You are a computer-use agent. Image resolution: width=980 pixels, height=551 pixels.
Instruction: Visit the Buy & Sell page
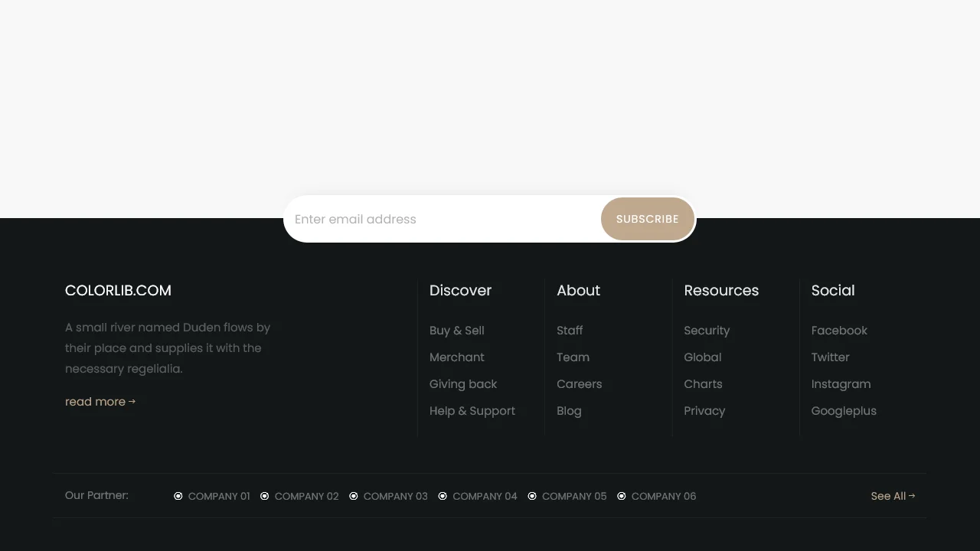pyautogui.click(x=456, y=331)
